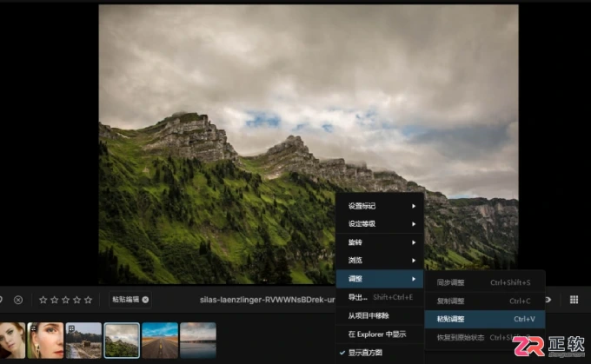
Task: Dismiss the 粘贴编辑 chip with its X
Action: (145, 300)
